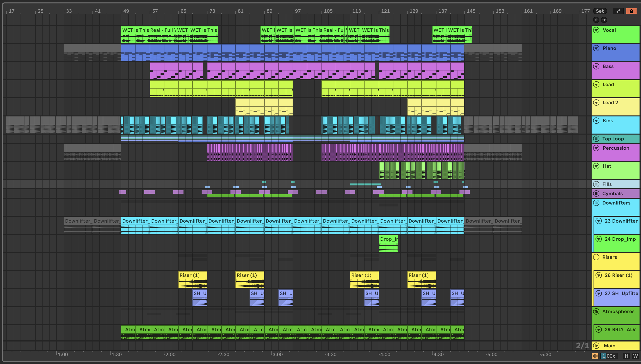Click the Set locator button

click(x=599, y=11)
